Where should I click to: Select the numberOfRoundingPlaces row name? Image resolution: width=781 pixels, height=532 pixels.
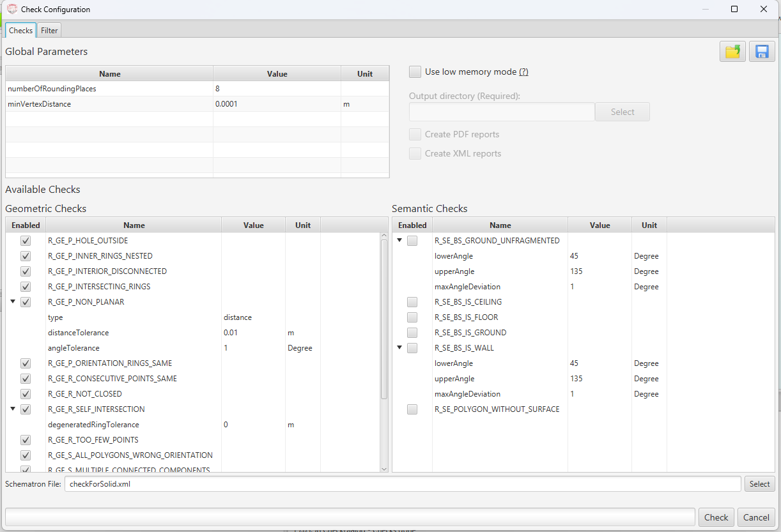(52, 89)
